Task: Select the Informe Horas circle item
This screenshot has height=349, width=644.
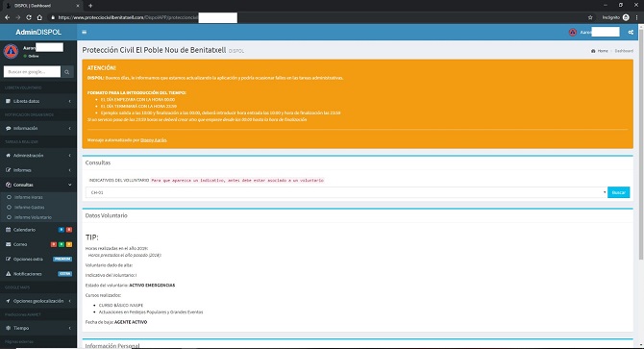Action: 9,197
